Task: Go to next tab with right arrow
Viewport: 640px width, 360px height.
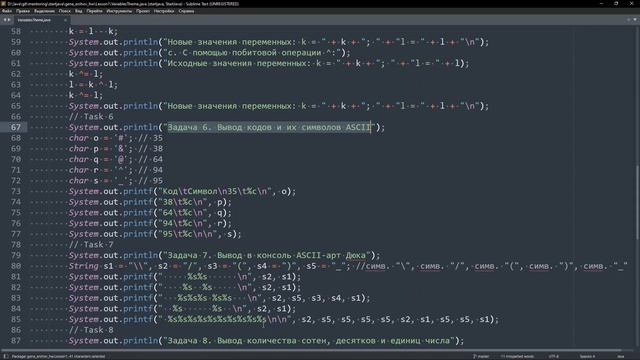Action: pos(9,20)
